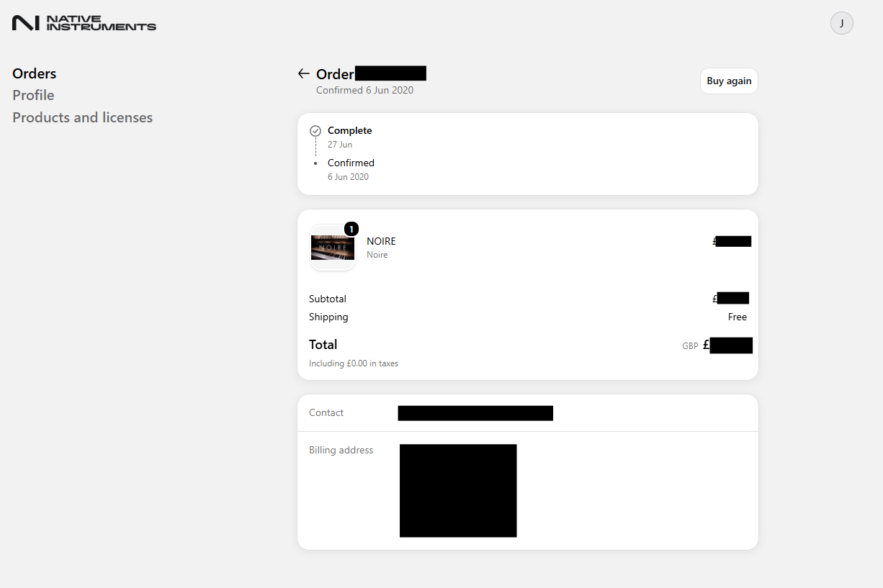Image resolution: width=883 pixels, height=588 pixels.
Task: Open the user account avatar J
Action: click(842, 23)
